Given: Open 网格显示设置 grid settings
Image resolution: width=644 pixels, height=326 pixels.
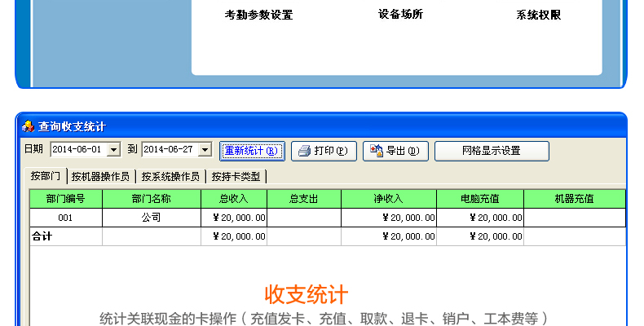Looking at the screenshot, I should point(491,151).
